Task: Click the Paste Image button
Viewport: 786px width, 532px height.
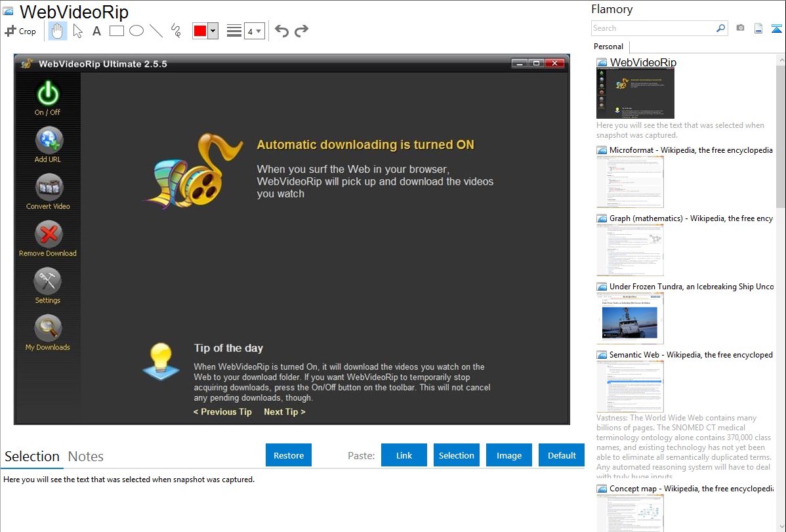Action: (x=508, y=455)
